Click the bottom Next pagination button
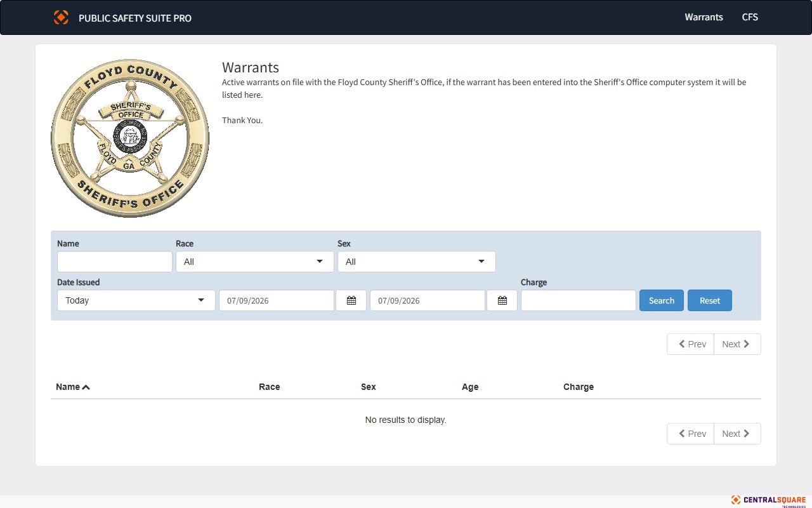 (x=737, y=434)
